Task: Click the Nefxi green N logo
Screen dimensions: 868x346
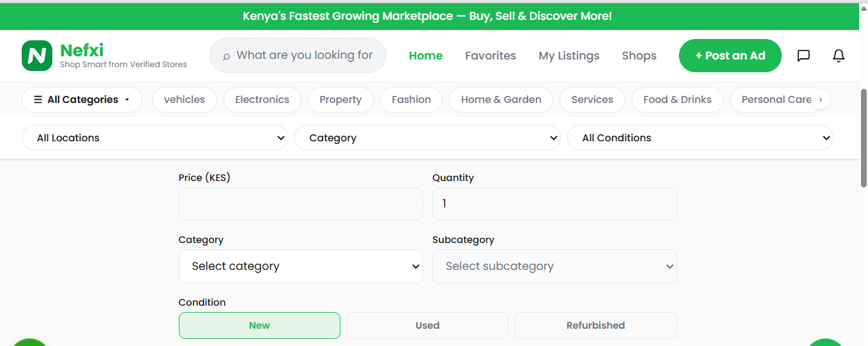Action: point(37,56)
